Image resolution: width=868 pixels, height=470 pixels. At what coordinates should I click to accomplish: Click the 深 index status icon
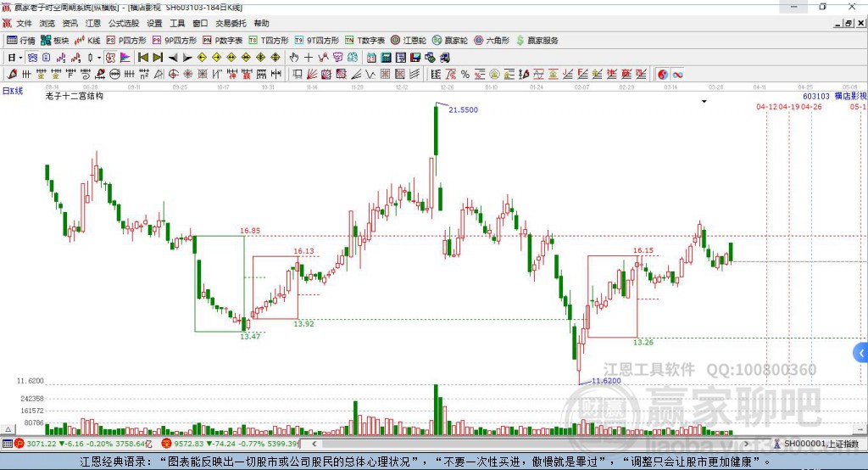[167, 444]
